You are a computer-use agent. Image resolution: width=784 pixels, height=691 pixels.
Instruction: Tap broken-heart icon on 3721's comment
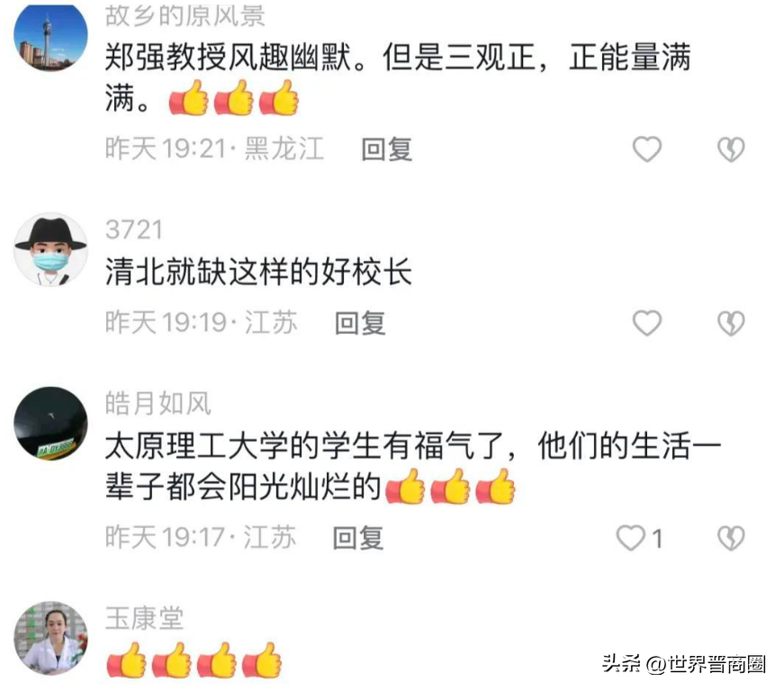(731, 323)
